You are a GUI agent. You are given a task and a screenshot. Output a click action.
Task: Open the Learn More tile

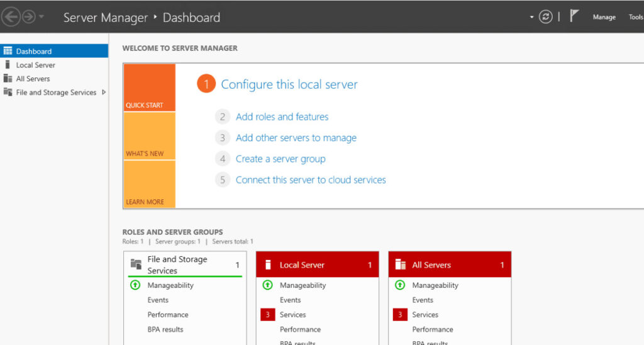pos(150,184)
